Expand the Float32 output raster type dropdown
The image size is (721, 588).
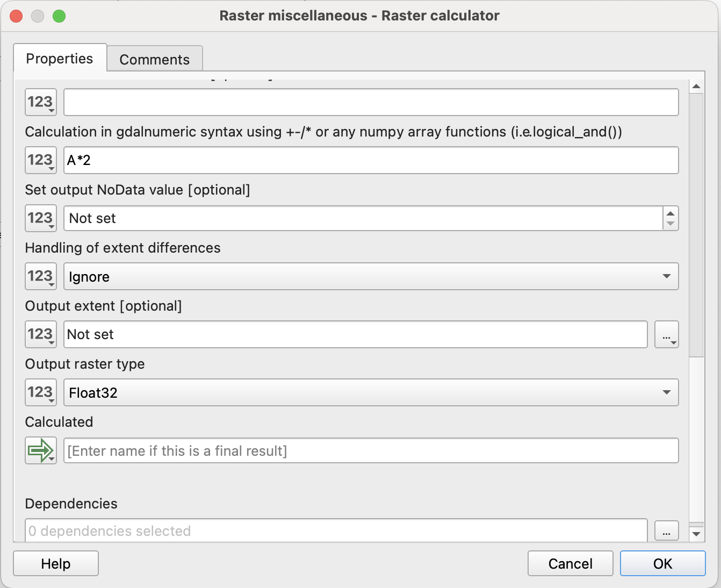point(666,392)
